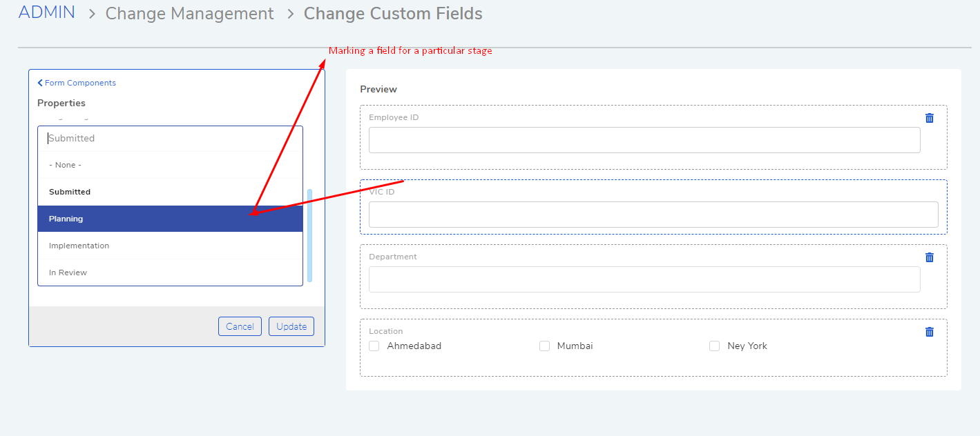Go to ADMIN breadcrumb link
Viewport: 980px width, 436px height.
47,12
